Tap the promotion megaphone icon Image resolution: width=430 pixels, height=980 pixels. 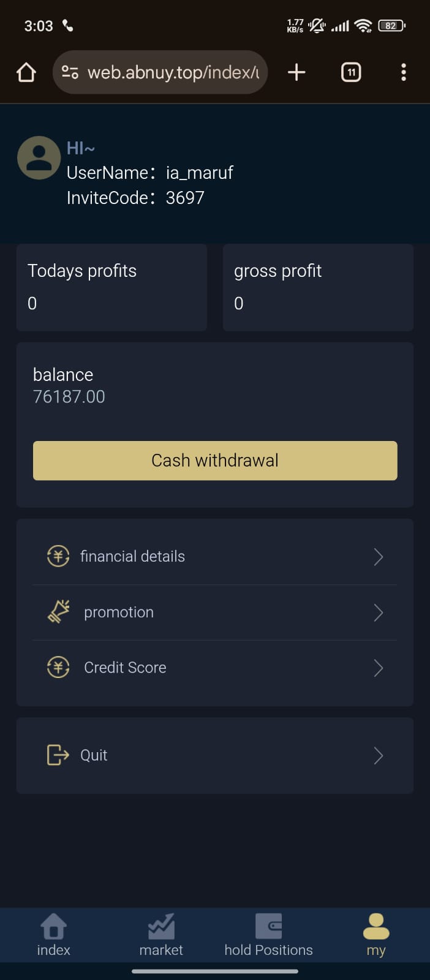[x=59, y=612]
